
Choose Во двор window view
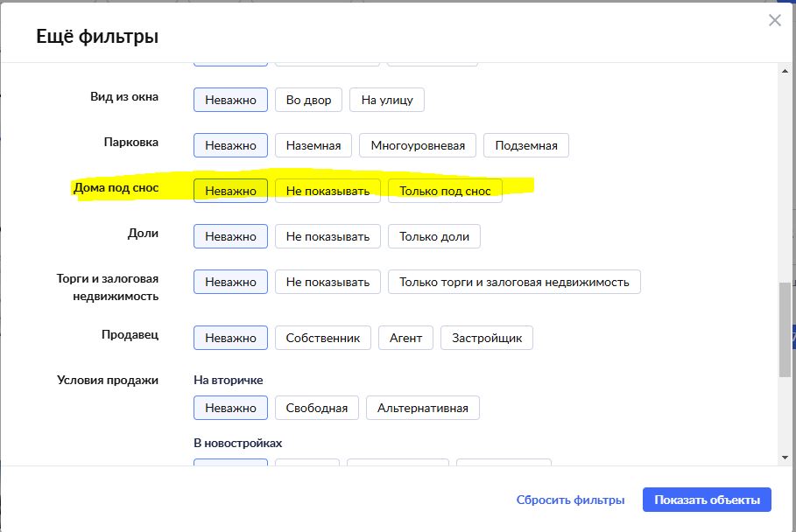[x=308, y=100]
